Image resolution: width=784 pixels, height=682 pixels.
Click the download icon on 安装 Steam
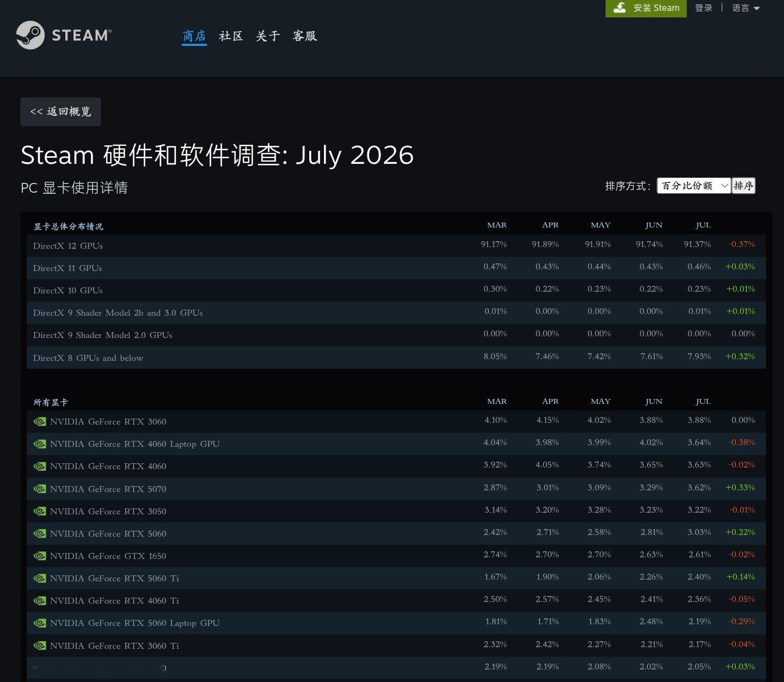point(620,8)
